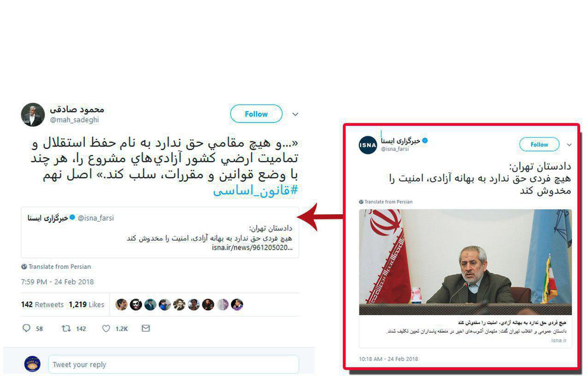Open Mahmoud Sadeghi's profile avatar

tap(32, 114)
